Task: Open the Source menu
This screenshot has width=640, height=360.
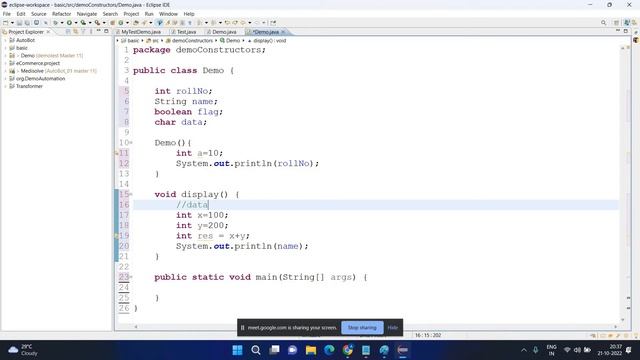Action: (x=39, y=14)
